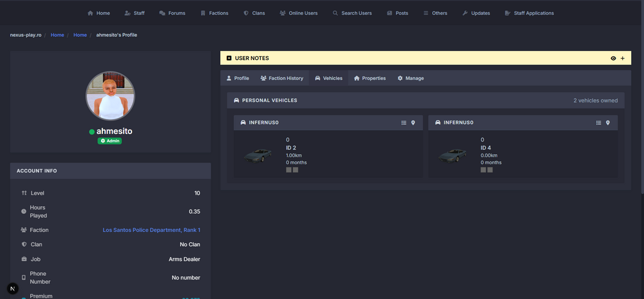Click the car icon on ID 4 card header

tap(438, 123)
